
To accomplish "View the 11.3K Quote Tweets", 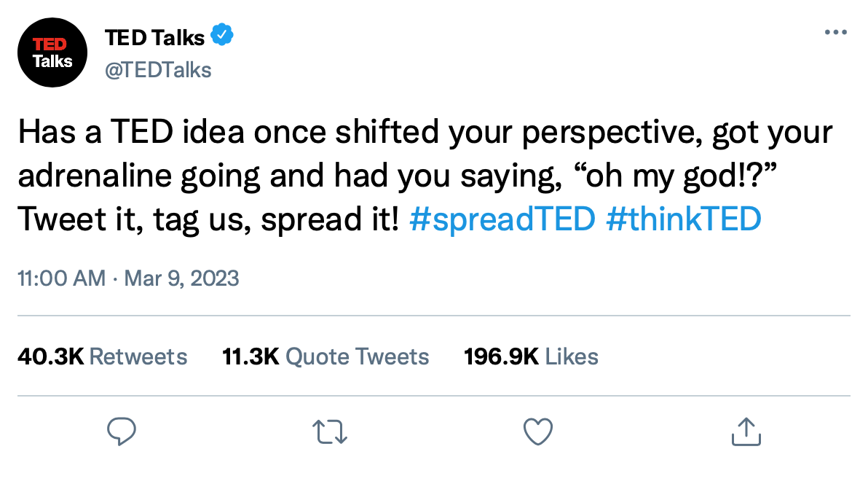I will [325, 356].
